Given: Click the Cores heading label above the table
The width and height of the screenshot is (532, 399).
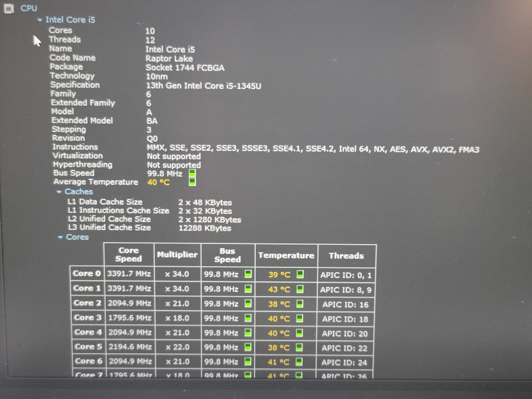Looking at the screenshot, I should click(x=77, y=237).
